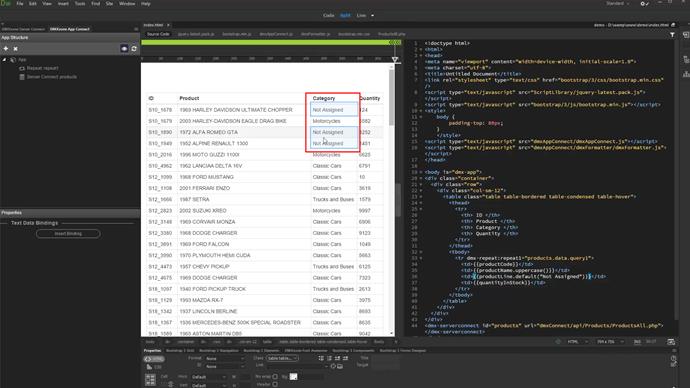
Task: Open the ID dropdown in Properties
Action: (x=225, y=366)
